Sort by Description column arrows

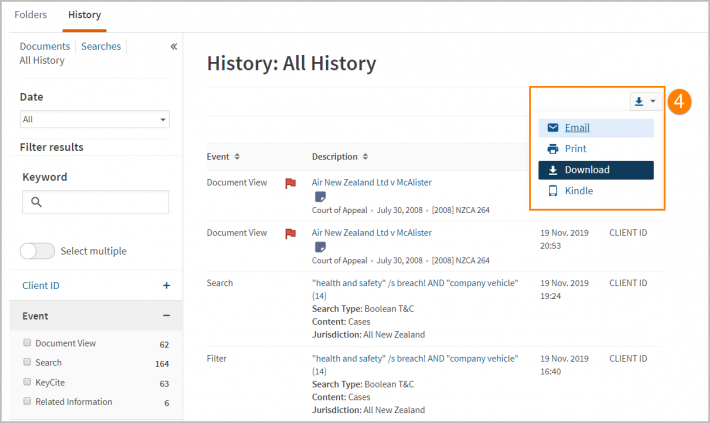(x=365, y=157)
